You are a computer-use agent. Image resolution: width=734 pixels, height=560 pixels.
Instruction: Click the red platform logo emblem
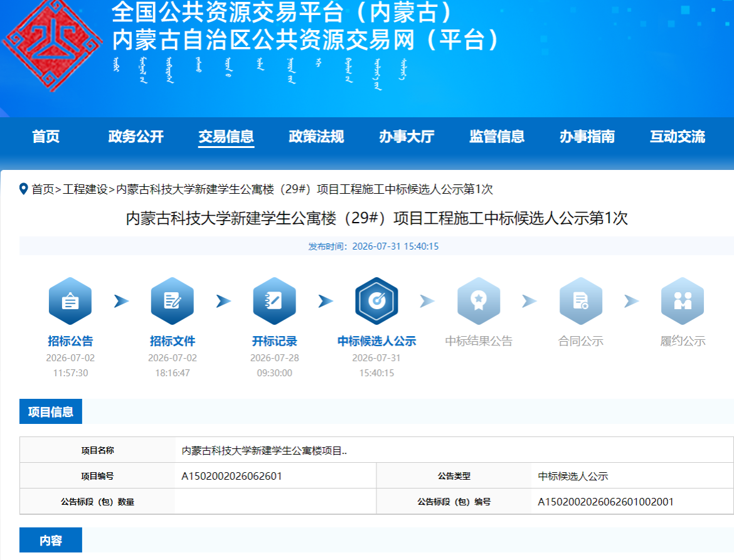[52, 45]
